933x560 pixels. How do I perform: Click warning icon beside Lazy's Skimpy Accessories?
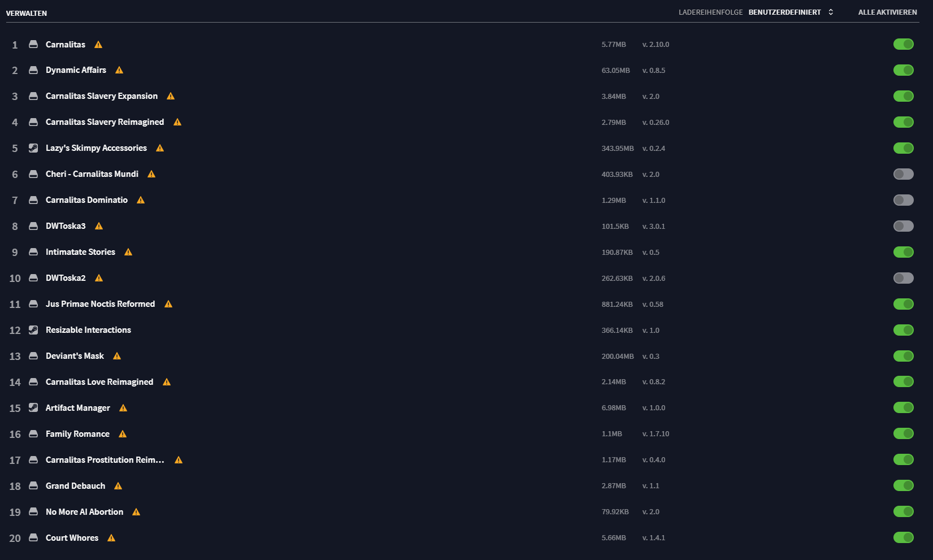click(160, 149)
